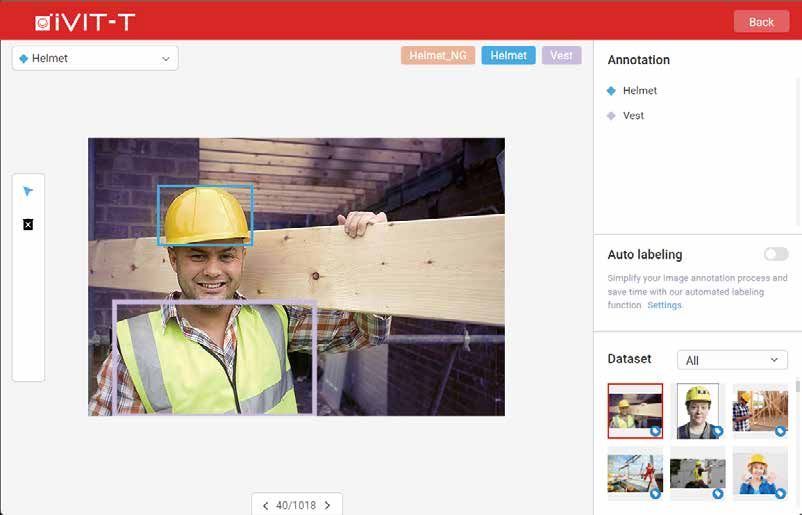
Task: Click label badge on first thumbnail
Action: [655, 431]
